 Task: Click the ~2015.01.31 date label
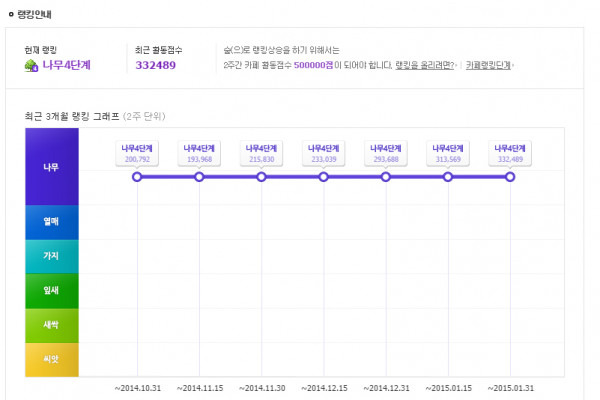click(511, 388)
